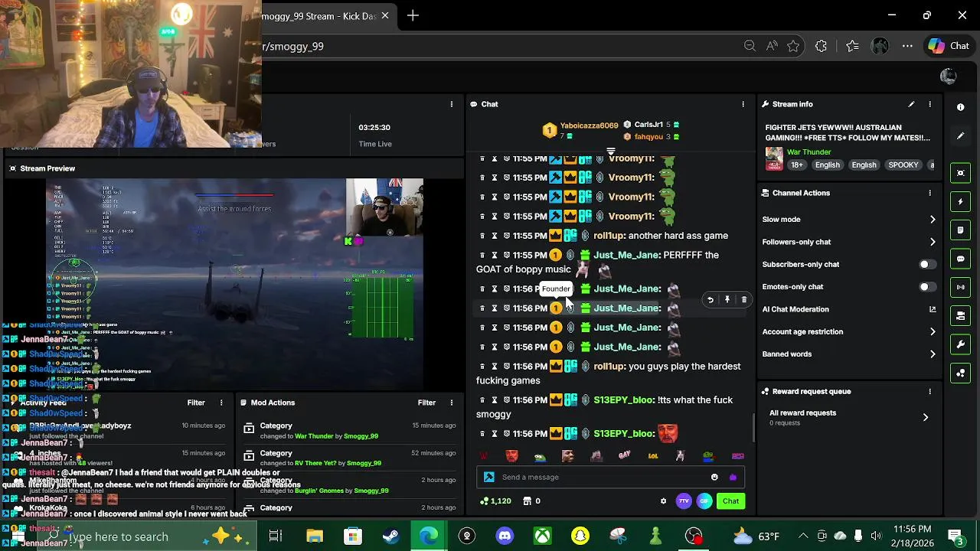Screen dimensions: 980x551
Task: Open Stream info three-dot menu
Action: [x=929, y=104]
